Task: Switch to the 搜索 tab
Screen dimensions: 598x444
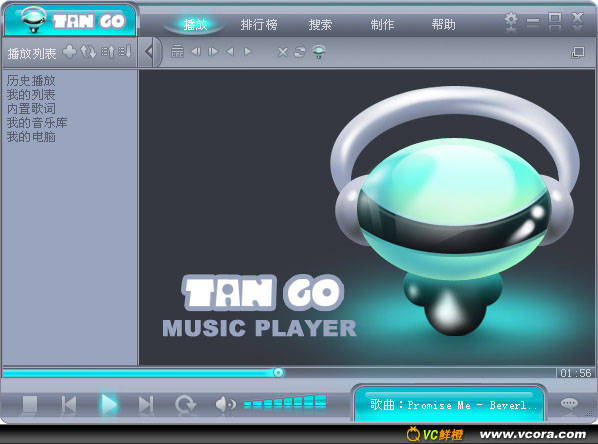Action: [x=320, y=25]
